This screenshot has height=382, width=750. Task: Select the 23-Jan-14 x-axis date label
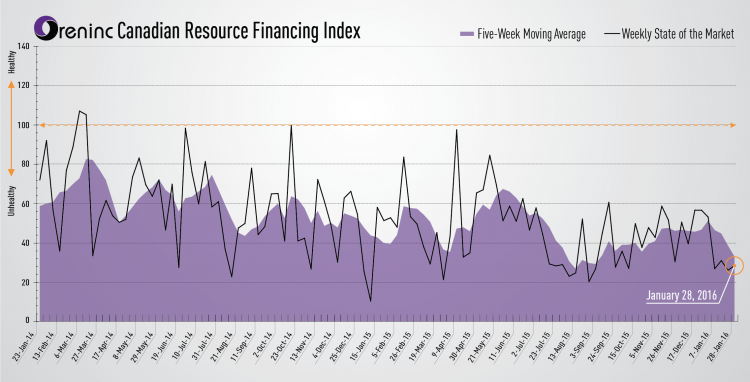point(25,347)
